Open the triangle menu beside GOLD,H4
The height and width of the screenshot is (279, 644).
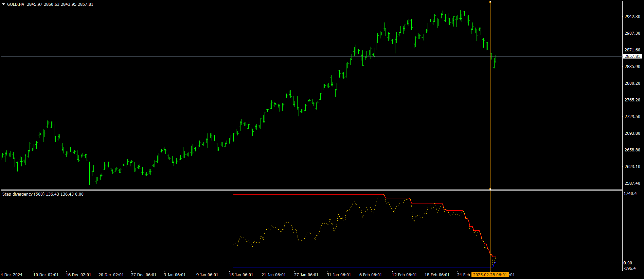point(4,4)
